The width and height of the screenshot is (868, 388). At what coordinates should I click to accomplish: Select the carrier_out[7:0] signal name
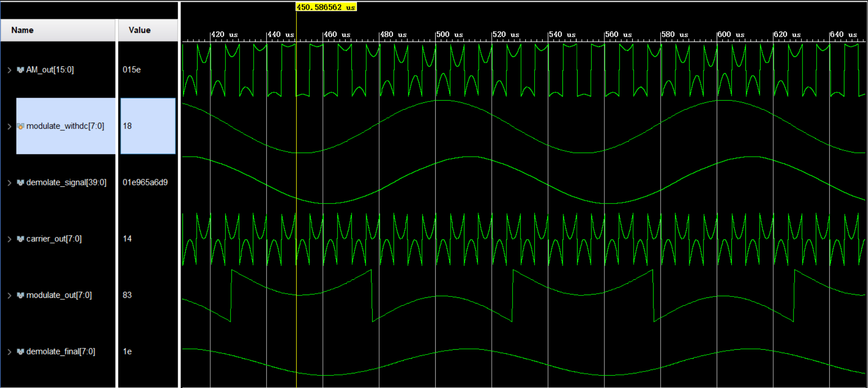coord(54,239)
